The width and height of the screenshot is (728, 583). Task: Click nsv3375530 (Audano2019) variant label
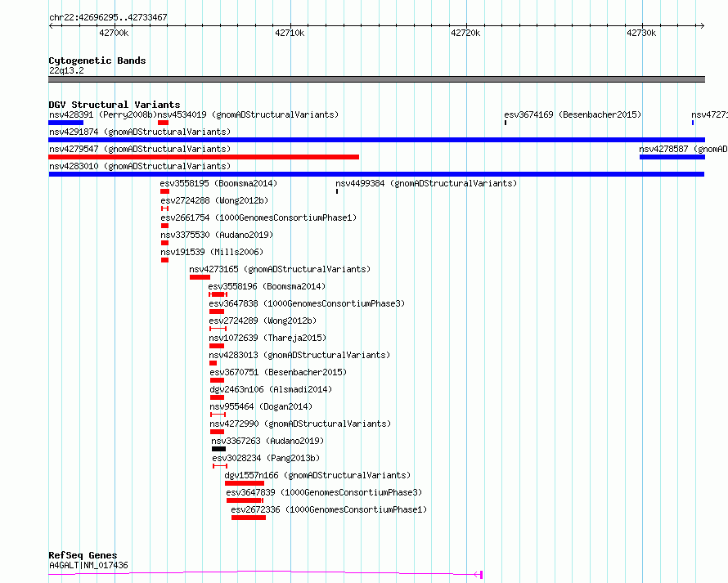click(x=217, y=235)
